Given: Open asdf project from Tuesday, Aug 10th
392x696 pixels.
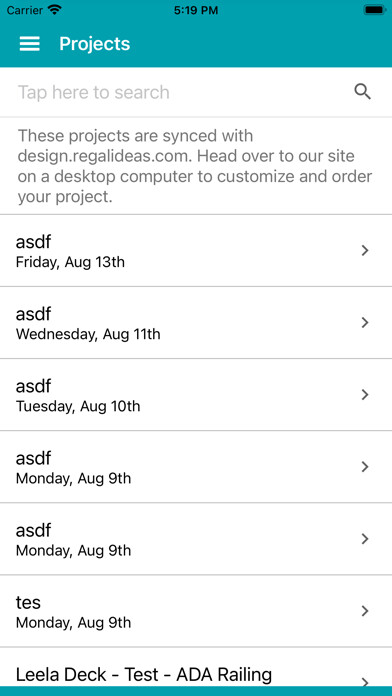Looking at the screenshot, I should 196,395.
